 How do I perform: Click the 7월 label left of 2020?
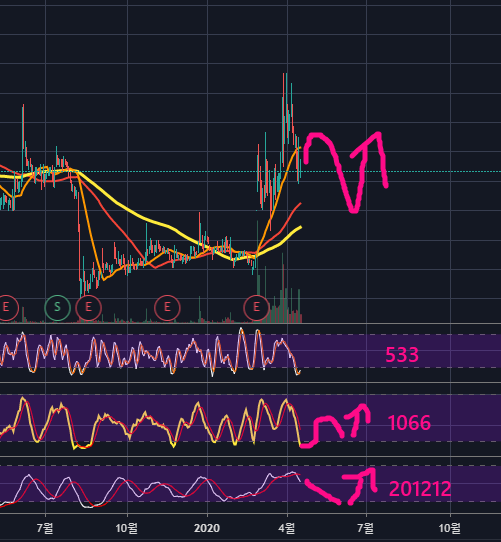coord(45,528)
